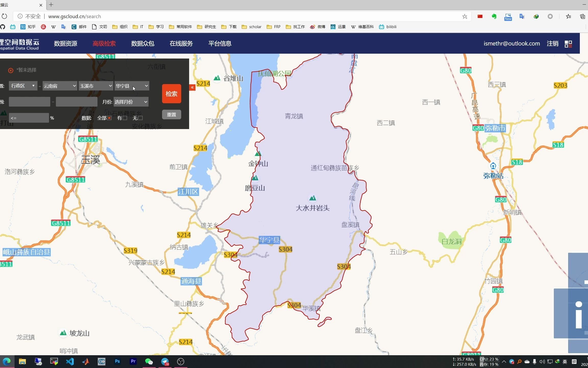
Task: Open GitHub bookmark icon
Action: point(3,27)
